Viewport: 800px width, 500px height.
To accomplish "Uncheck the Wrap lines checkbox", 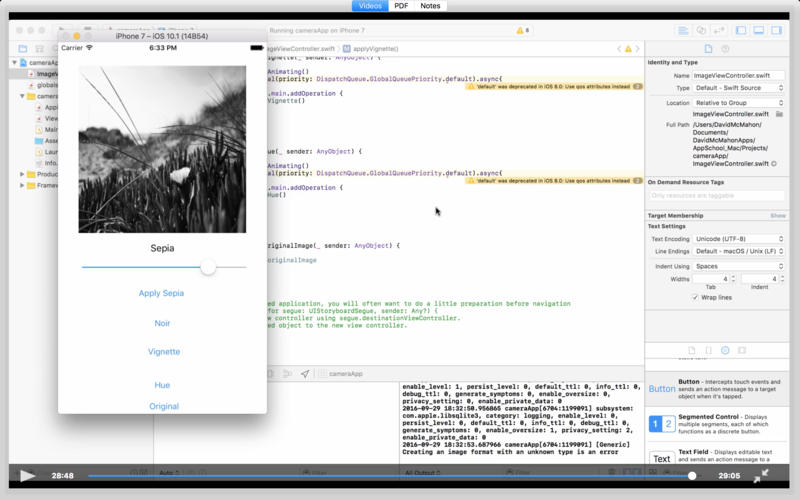I will (x=695, y=297).
